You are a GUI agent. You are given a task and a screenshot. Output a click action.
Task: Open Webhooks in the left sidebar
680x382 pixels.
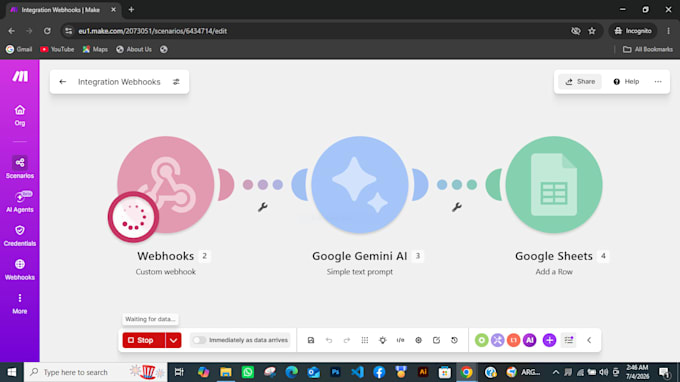(x=20, y=269)
